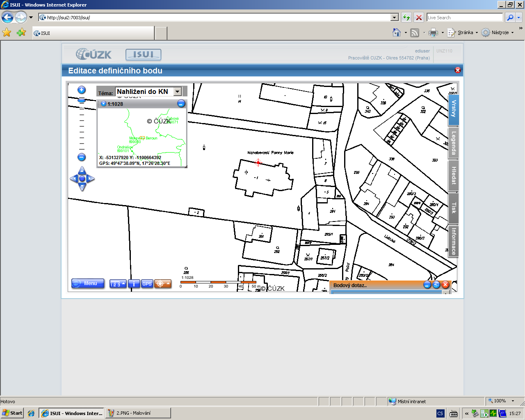Viewport: 525px width, 420px height.
Task: Click the red definition point marker on map
Action: tap(258, 162)
